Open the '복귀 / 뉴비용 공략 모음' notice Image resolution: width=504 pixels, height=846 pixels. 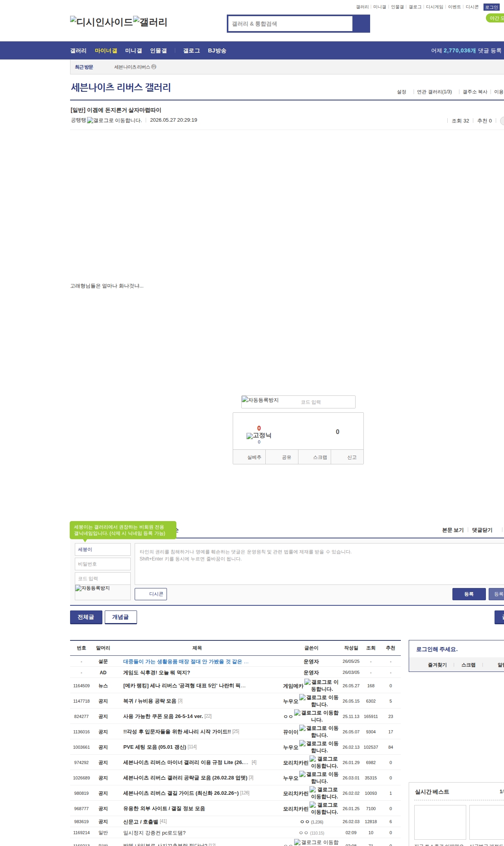pyautogui.click(x=150, y=701)
